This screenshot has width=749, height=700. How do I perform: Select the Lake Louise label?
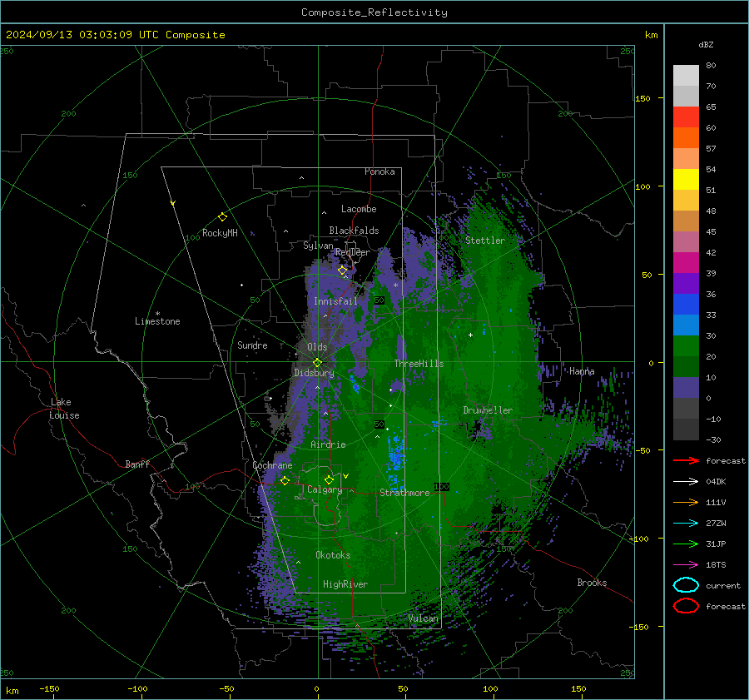click(x=64, y=409)
